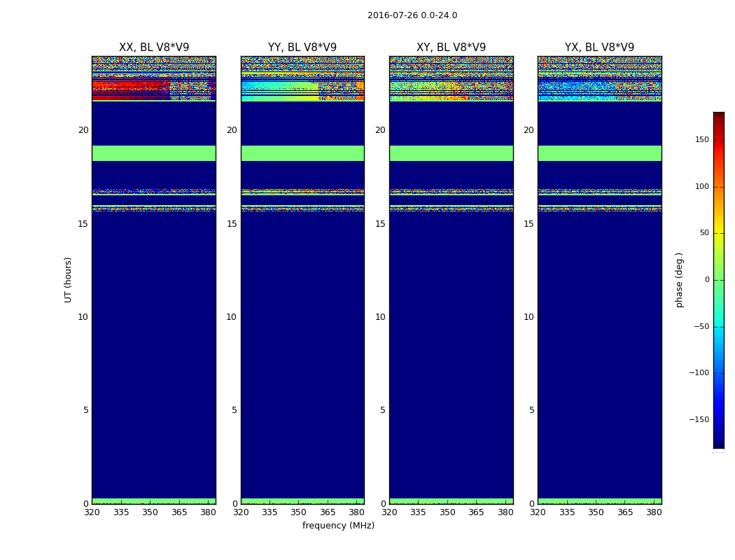Click the 2016-07-26 0.0-24.0 figure title

tap(412, 15)
